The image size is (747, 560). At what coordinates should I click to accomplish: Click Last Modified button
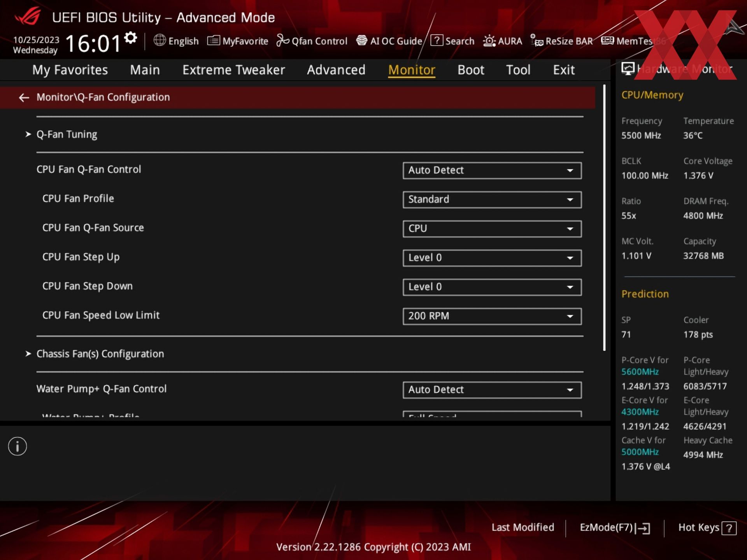523,527
